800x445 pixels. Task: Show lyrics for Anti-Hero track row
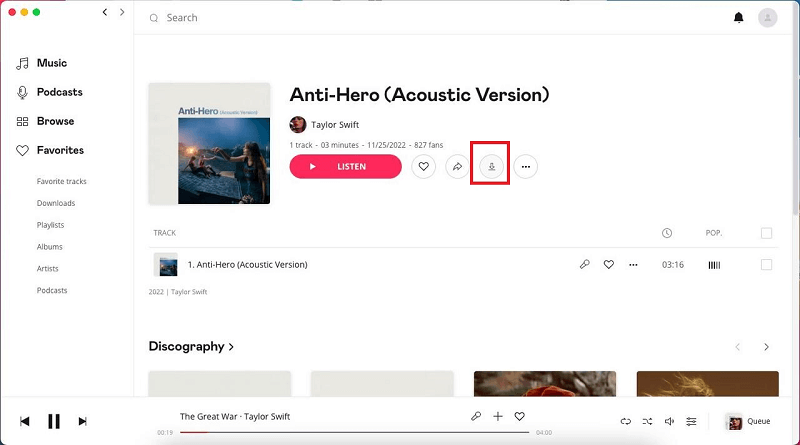585,265
